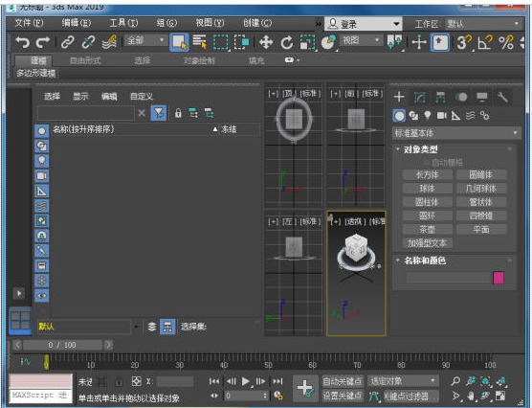Clear the scene explorer search filter
The image size is (532, 408).
pyautogui.click(x=142, y=113)
